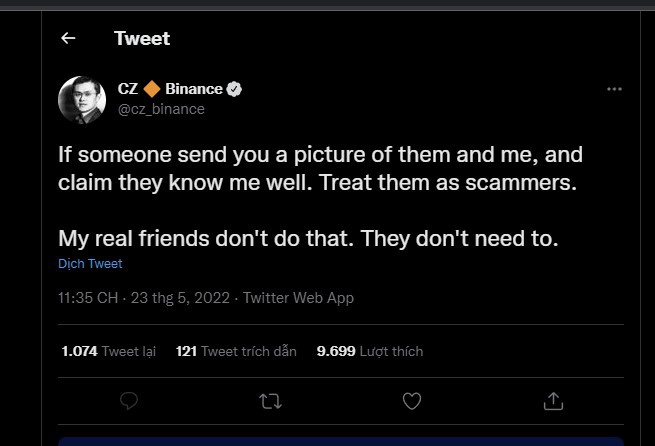View the 9.699 Lượt thích list
The width and height of the screenshot is (655, 446).
click(370, 351)
